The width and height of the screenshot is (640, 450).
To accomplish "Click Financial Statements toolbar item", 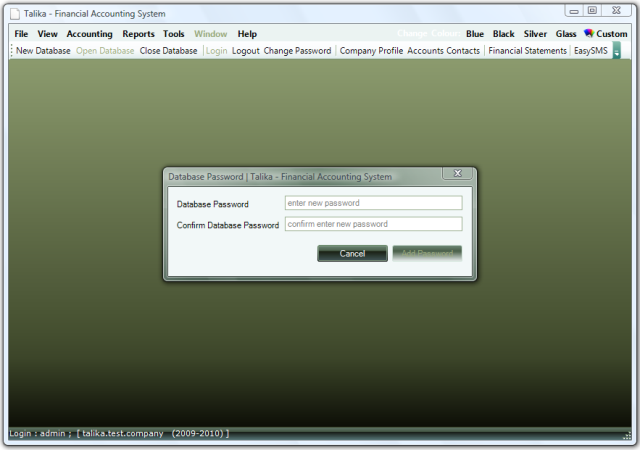I will tap(527, 51).
